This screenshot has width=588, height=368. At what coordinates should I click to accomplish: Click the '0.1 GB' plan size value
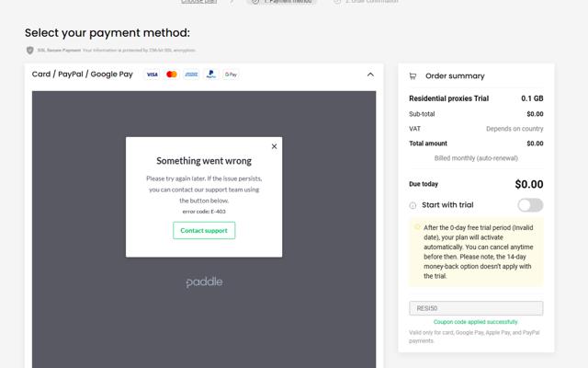[532, 98]
